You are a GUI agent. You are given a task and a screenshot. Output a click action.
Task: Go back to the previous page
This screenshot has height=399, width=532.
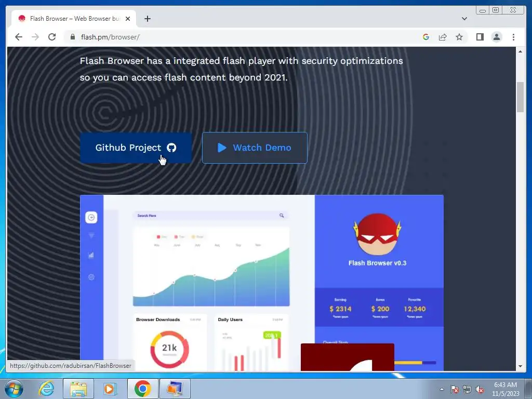(x=19, y=37)
